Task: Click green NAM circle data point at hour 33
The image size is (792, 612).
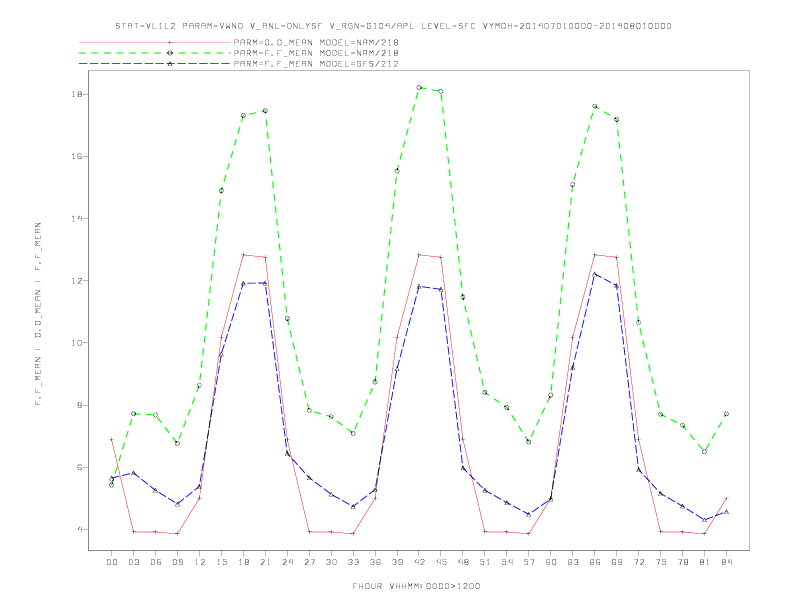Action: [353, 433]
